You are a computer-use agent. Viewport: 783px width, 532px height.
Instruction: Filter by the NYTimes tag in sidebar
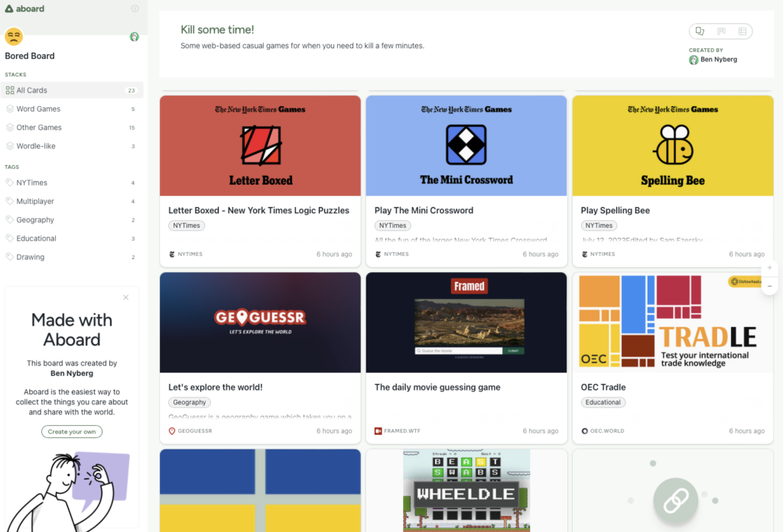(x=72, y=183)
